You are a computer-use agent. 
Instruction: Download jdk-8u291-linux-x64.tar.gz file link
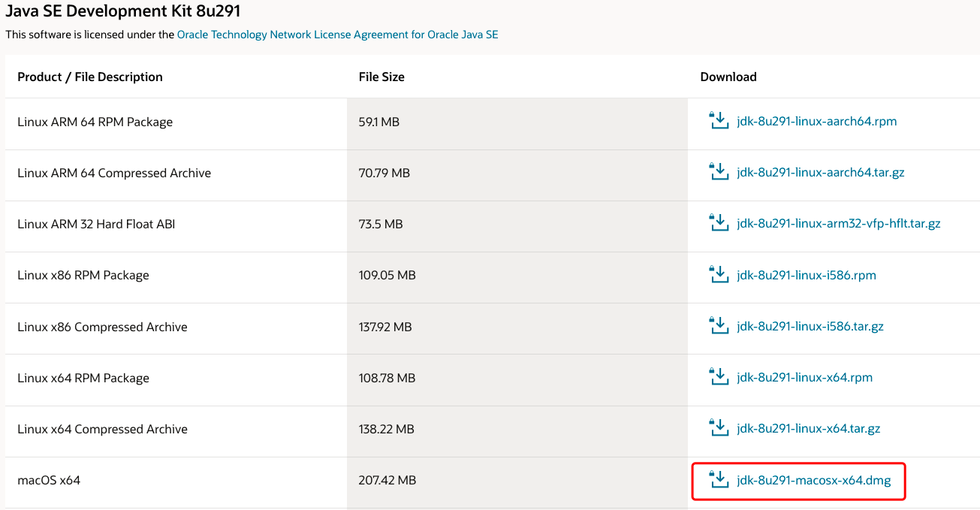click(809, 428)
